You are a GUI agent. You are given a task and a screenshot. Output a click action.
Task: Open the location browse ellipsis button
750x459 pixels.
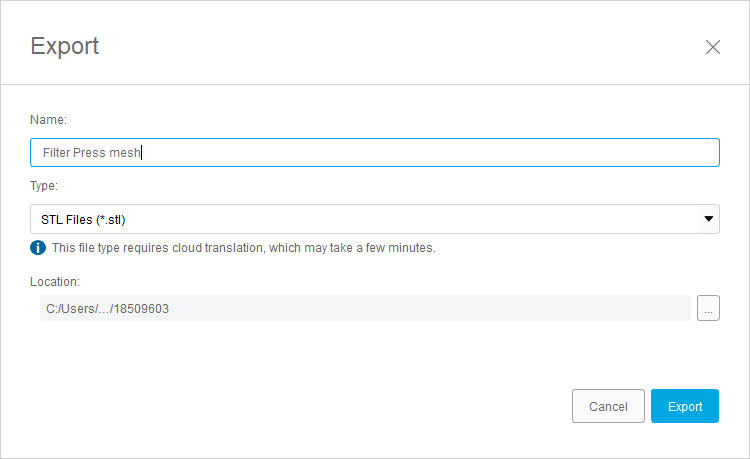708,309
